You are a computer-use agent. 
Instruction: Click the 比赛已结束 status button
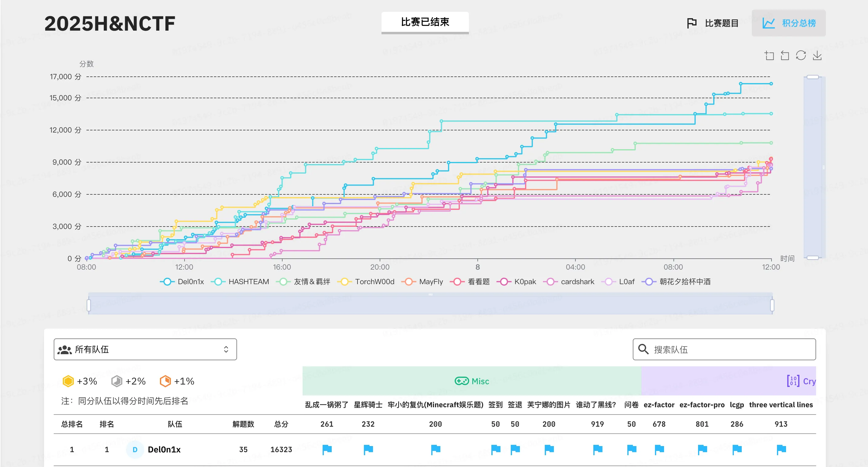425,22
